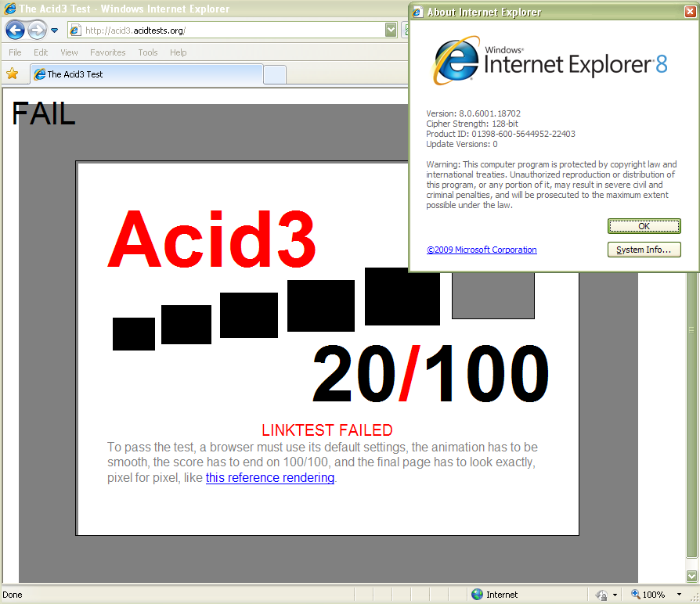
Task: Click the Version 8.0.6001.18702 text
Action: pyautogui.click(x=473, y=113)
